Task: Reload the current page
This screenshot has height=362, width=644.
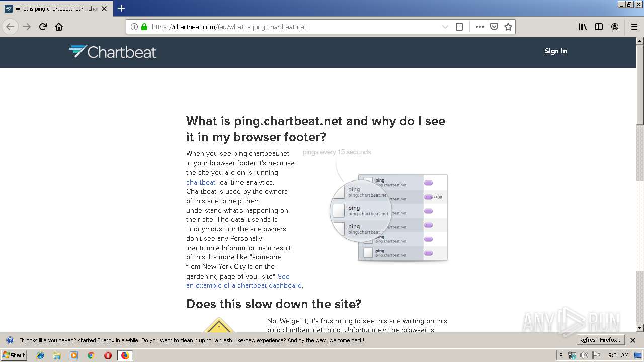Action: click(x=43, y=27)
